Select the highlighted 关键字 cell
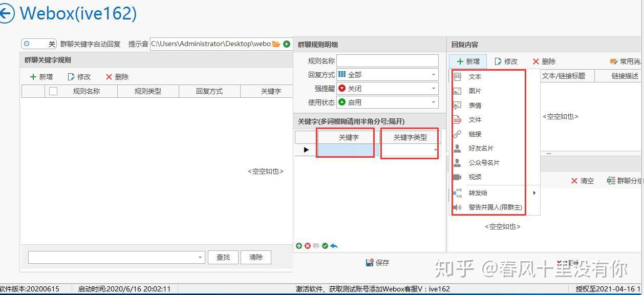644x295 pixels. tap(346, 150)
